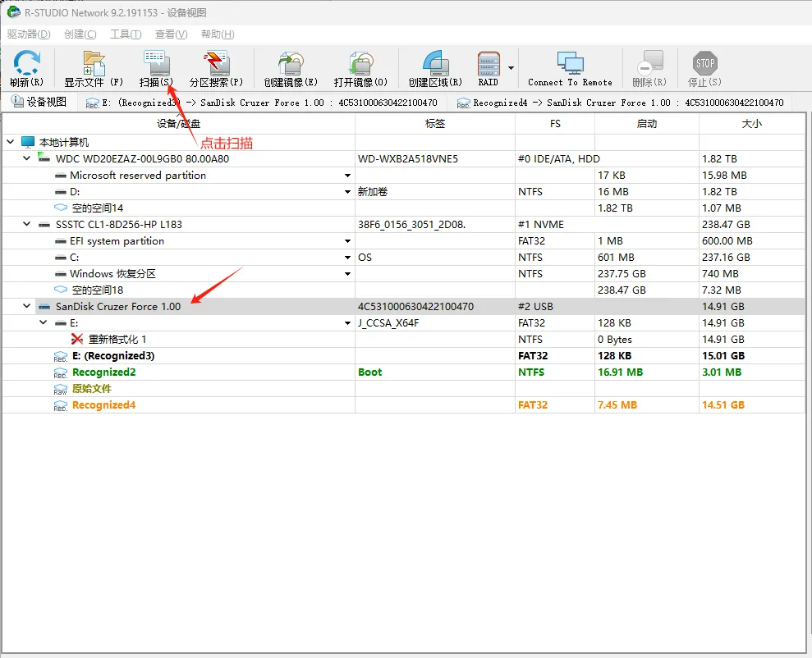The height and width of the screenshot is (658, 812).
Task: Collapse the E: partition node
Action: click(44, 322)
